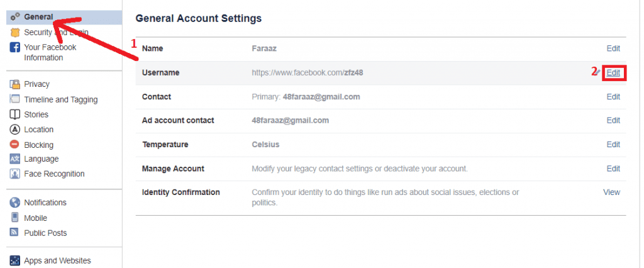Edit the Temperature Celsius setting

click(x=613, y=145)
